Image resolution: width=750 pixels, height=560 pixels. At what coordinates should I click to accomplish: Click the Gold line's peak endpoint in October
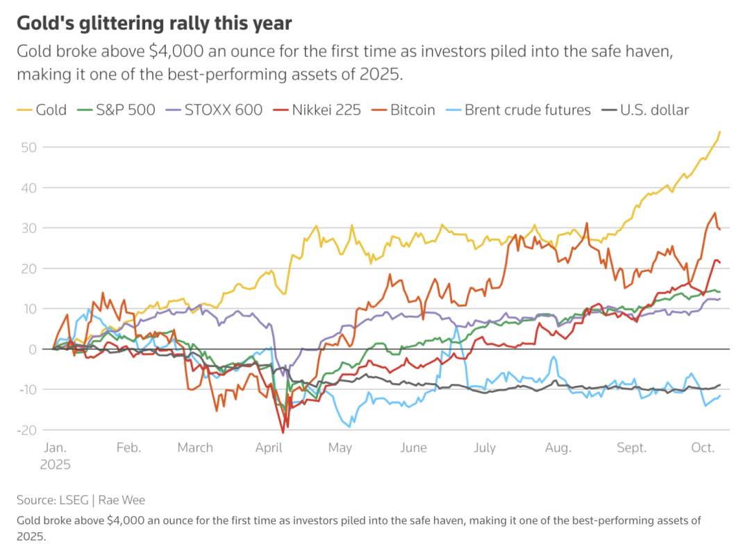coord(719,131)
